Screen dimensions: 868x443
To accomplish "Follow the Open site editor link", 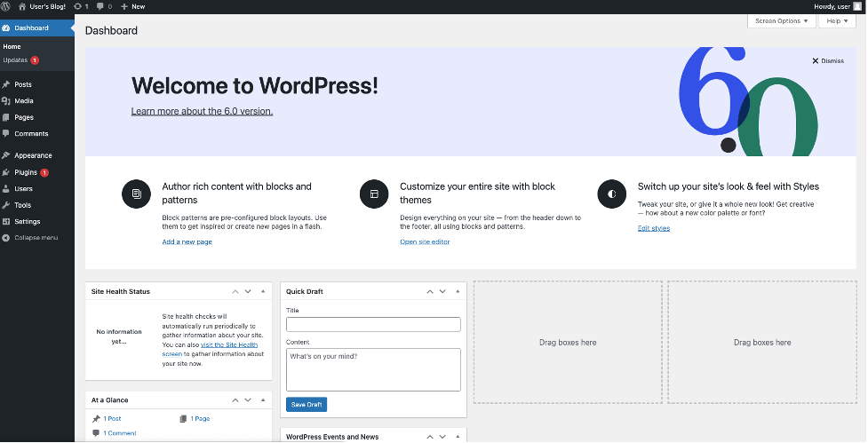I will [x=426, y=241].
